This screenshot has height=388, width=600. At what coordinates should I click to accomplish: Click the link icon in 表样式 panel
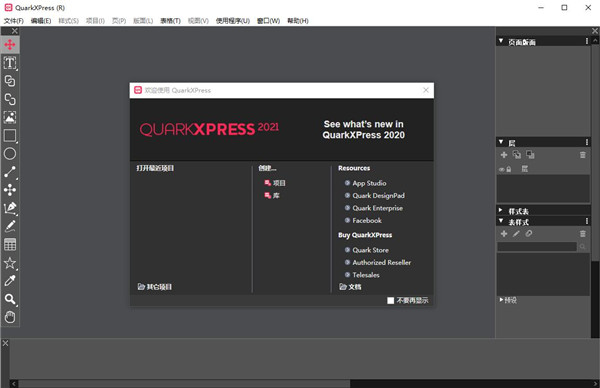(528, 233)
